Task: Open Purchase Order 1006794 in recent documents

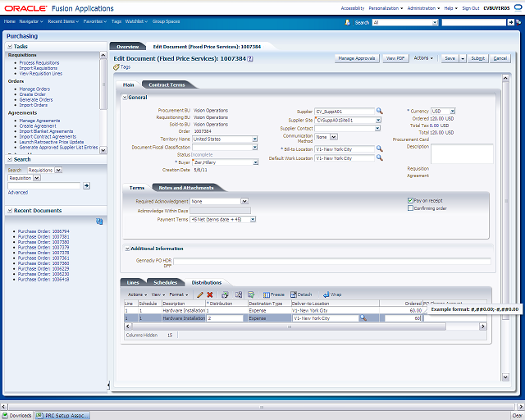Action: [43, 231]
